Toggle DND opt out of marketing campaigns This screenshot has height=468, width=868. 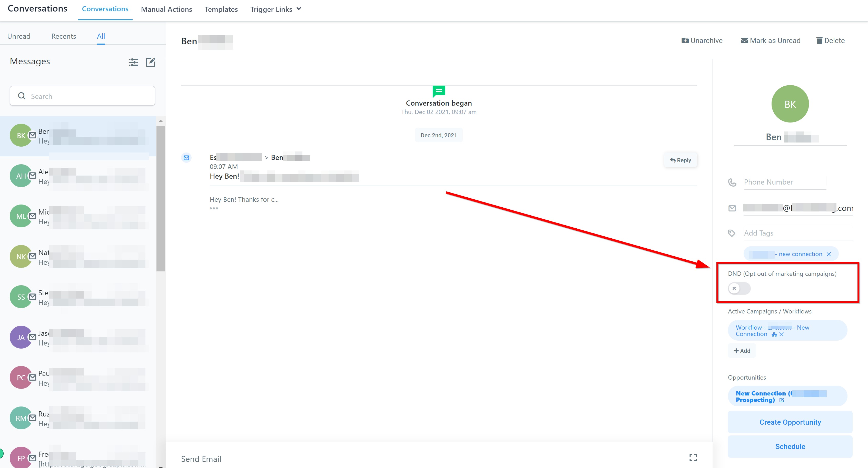coord(739,288)
